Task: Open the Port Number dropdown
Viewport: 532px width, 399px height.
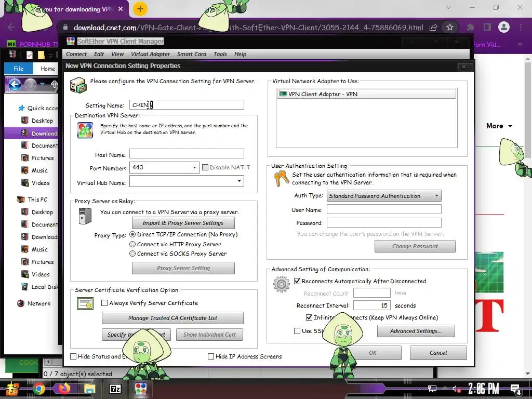Action: 194,167
